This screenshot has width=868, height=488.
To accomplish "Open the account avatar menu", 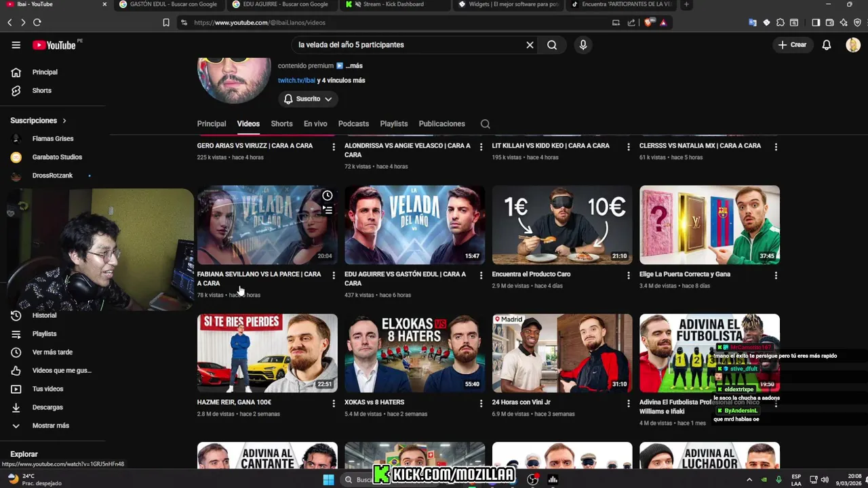I will coord(853,45).
